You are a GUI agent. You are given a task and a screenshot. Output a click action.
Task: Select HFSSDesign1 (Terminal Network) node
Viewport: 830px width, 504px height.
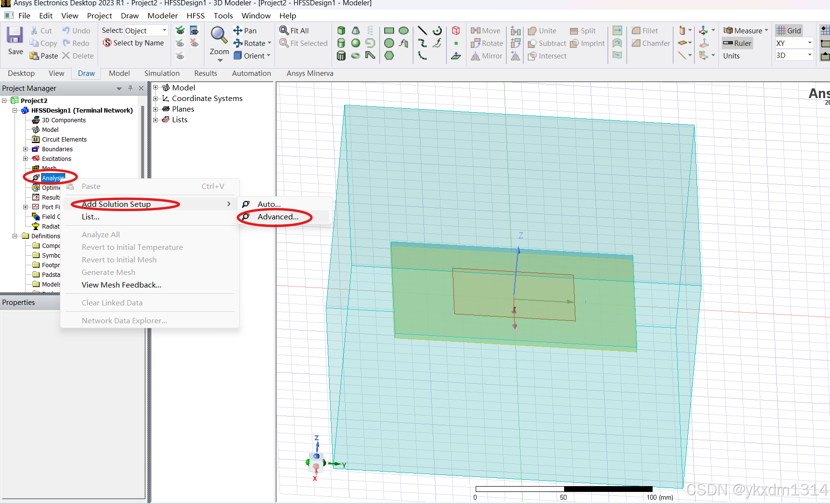click(x=82, y=110)
